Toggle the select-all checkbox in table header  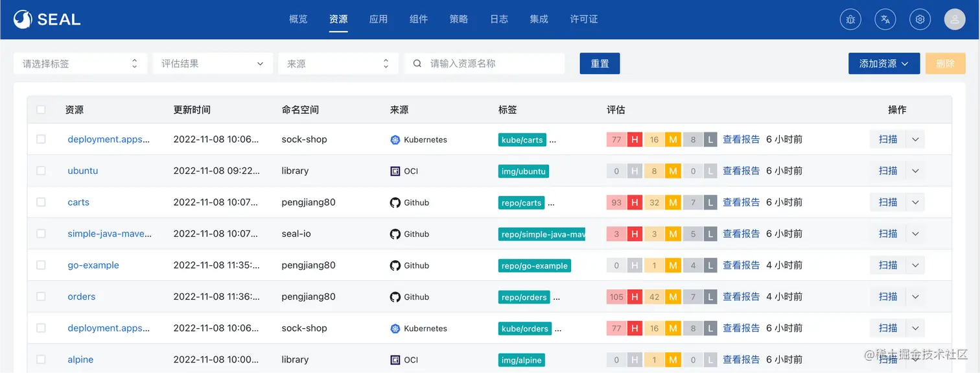[41, 110]
